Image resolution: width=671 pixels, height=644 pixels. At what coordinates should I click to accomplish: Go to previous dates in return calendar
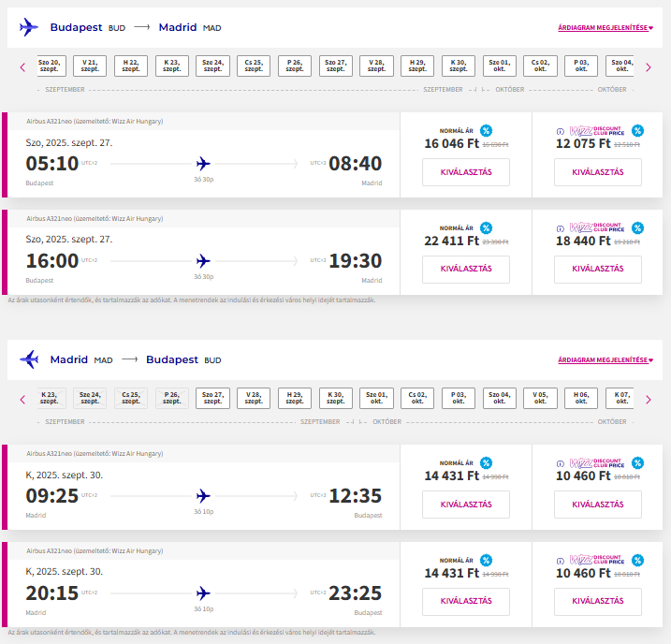click(x=22, y=399)
